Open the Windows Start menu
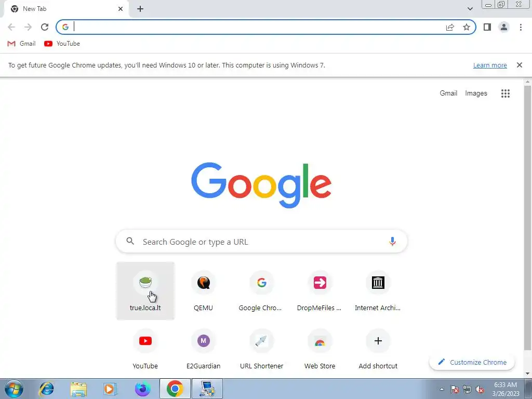Screen dimensions: 532x399 point(14,389)
